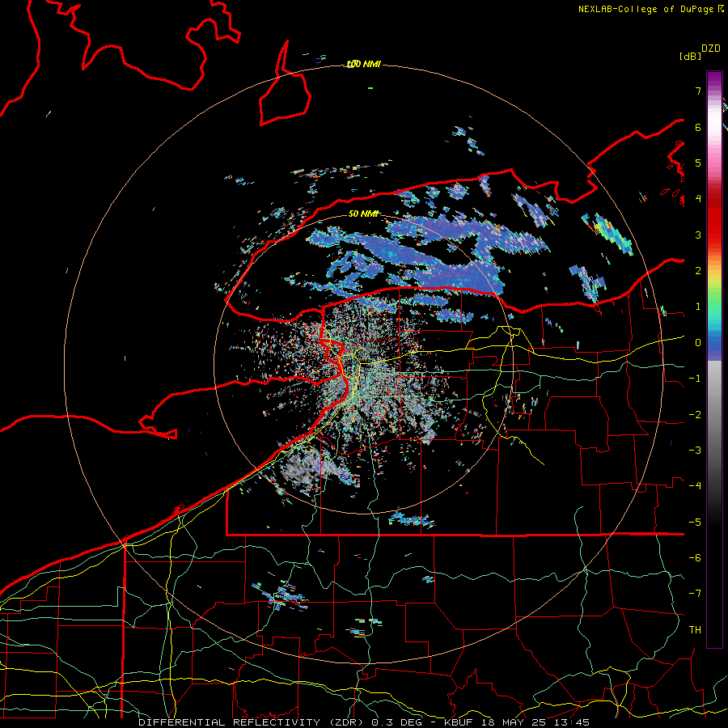Click the DZD legend title
Image resolution: width=728 pixels, height=728 pixels.
[711, 49]
